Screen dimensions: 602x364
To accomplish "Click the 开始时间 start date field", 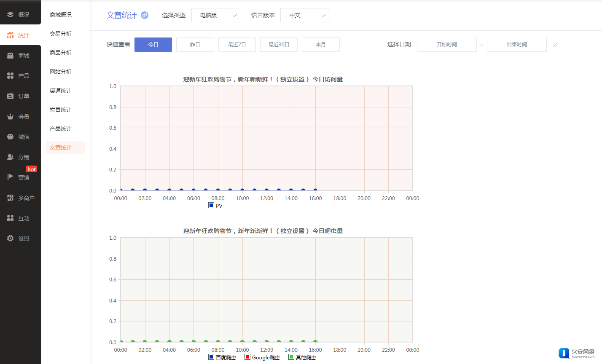I will pyautogui.click(x=446, y=45).
